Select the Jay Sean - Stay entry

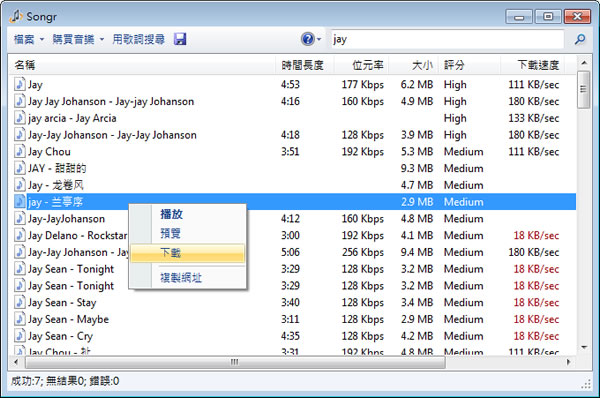[62, 303]
